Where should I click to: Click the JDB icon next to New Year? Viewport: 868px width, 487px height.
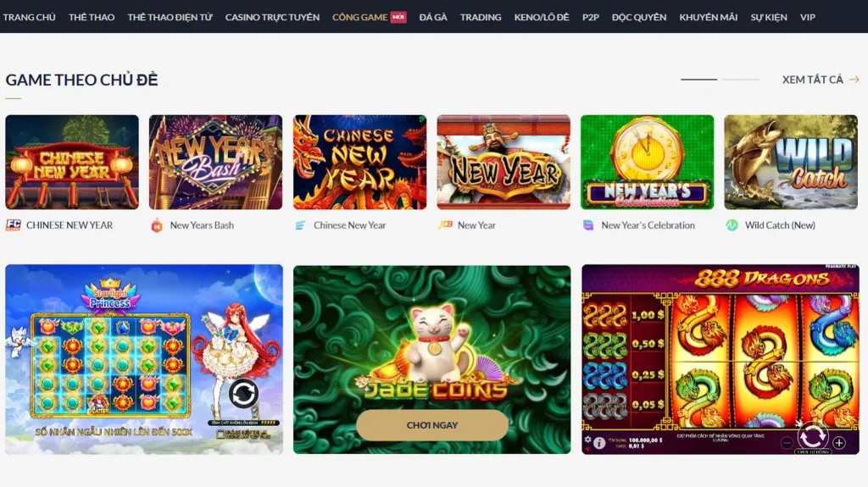[445, 224]
